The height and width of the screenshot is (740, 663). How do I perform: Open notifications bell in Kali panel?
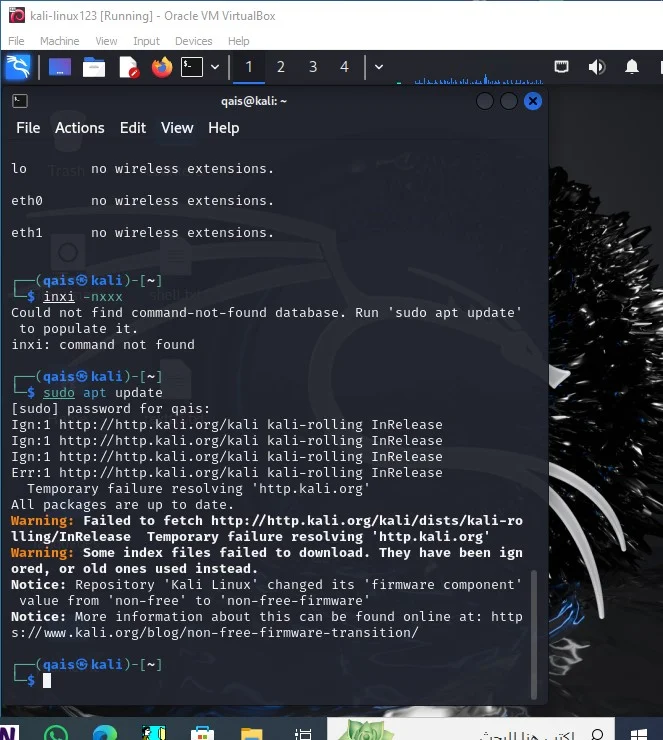632,67
